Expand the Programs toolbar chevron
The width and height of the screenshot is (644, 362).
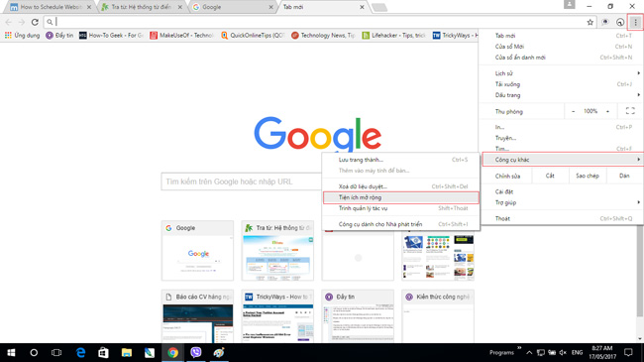[x=519, y=348]
